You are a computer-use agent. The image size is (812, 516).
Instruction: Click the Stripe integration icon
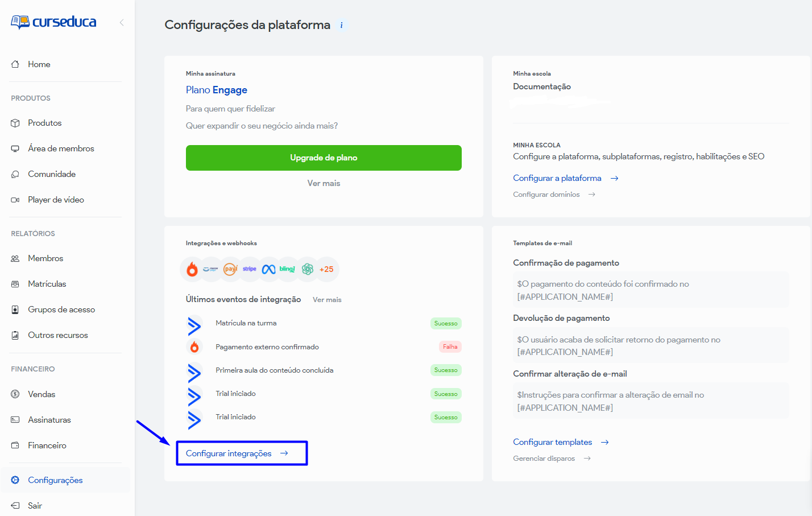(x=250, y=269)
